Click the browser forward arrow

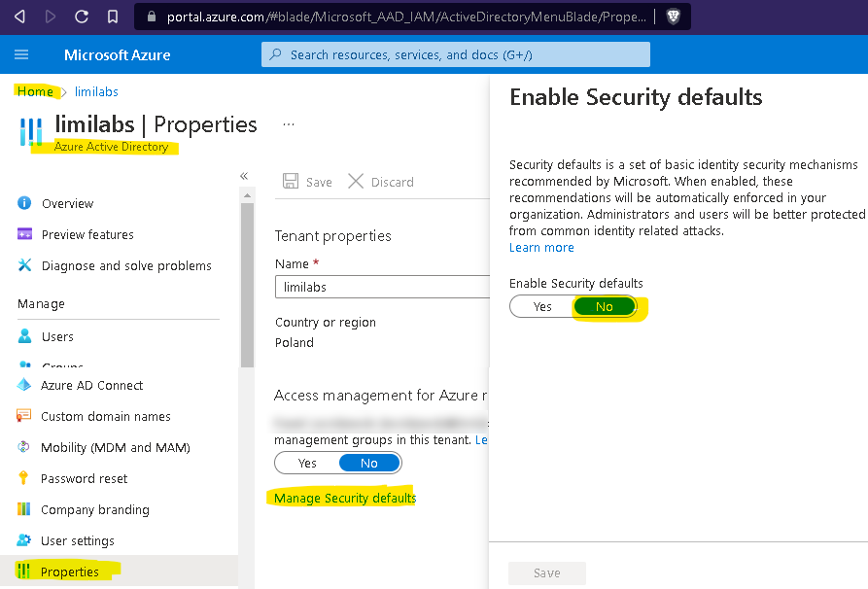[x=51, y=17]
